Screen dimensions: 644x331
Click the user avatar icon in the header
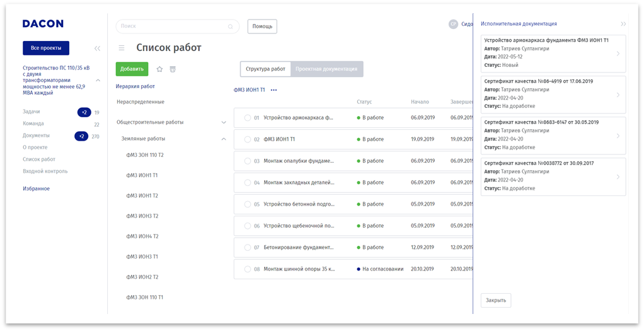point(453,24)
